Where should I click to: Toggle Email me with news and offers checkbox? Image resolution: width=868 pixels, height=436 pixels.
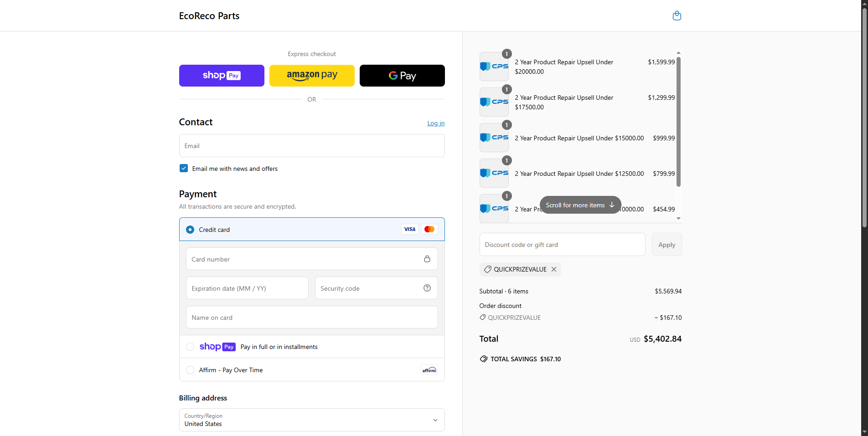click(184, 168)
